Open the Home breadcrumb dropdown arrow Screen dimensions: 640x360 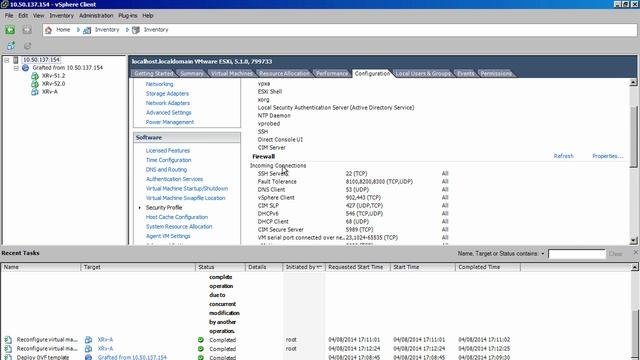click(x=78, y=30)
